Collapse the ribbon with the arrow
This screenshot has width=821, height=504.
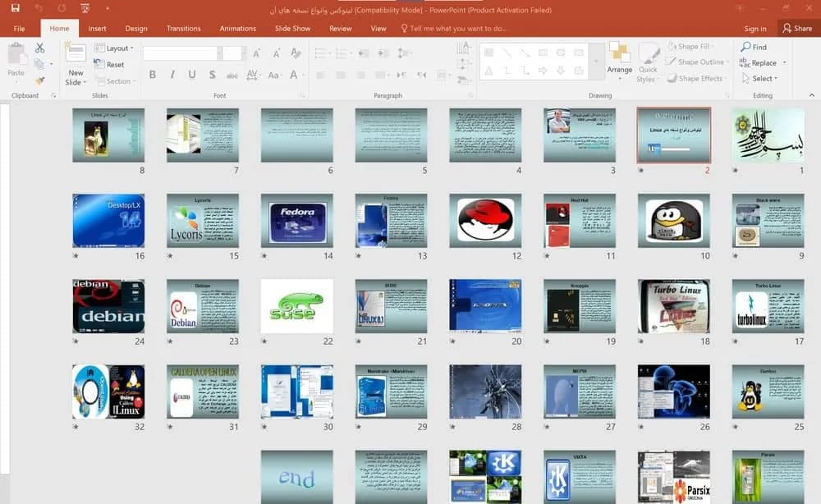coord(812,95)
